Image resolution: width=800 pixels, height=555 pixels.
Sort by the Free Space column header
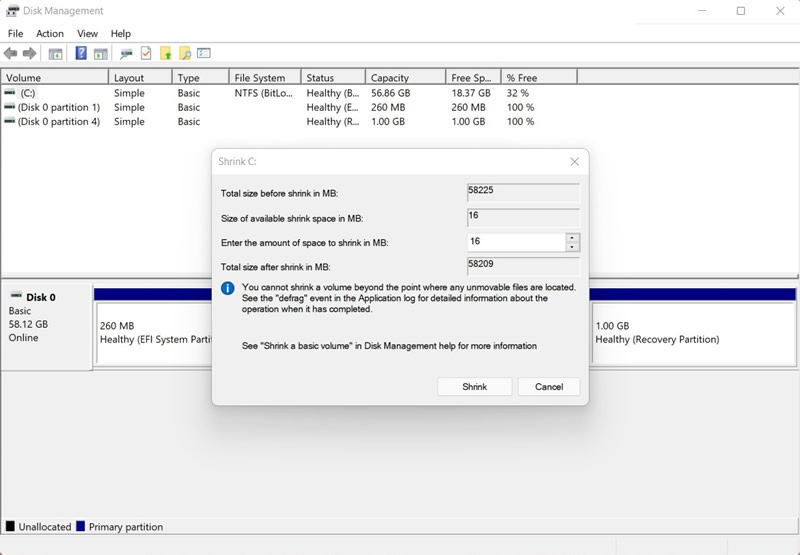tap(473, 78)
